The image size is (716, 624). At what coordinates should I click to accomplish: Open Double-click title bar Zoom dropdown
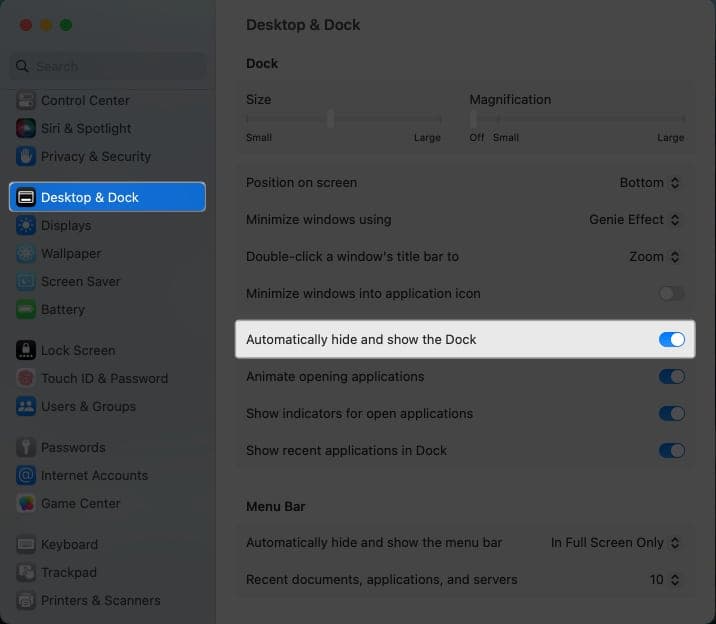[655, 257]
